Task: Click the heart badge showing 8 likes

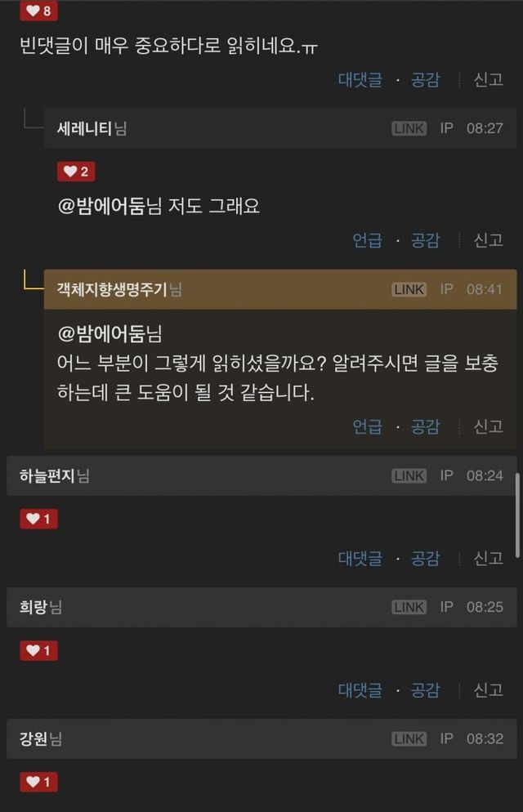Action: point(38,11)
